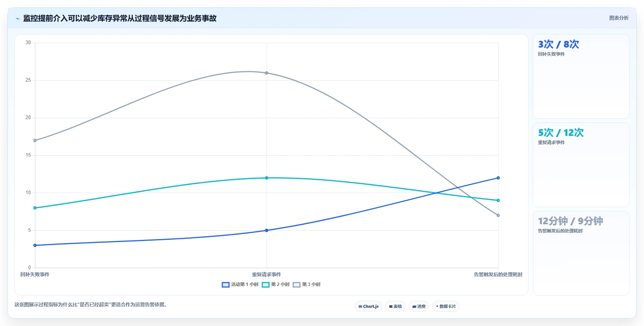644x326 pixels.
Task: Select the Chart.js tag
Action: (x=368, y=306)
